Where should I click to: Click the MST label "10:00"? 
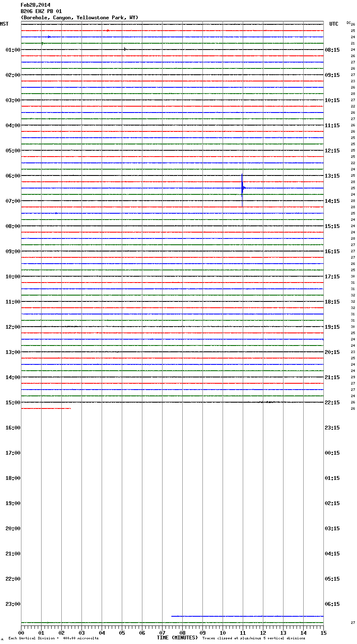(x=13, y=277)
